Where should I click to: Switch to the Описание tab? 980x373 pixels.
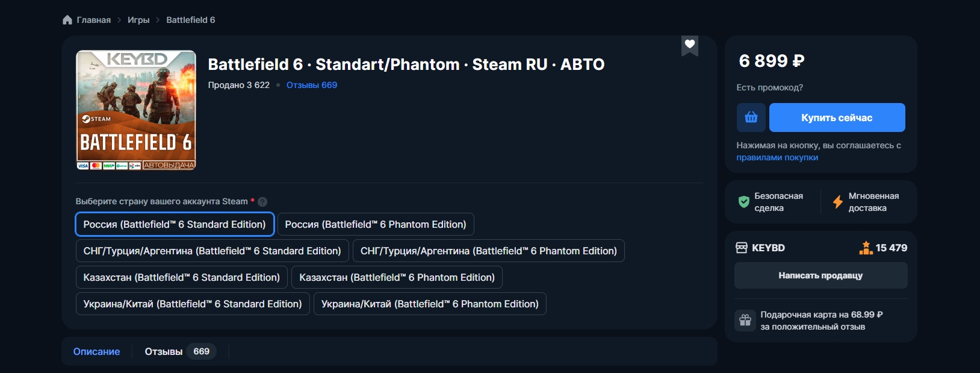coord(96,351)
